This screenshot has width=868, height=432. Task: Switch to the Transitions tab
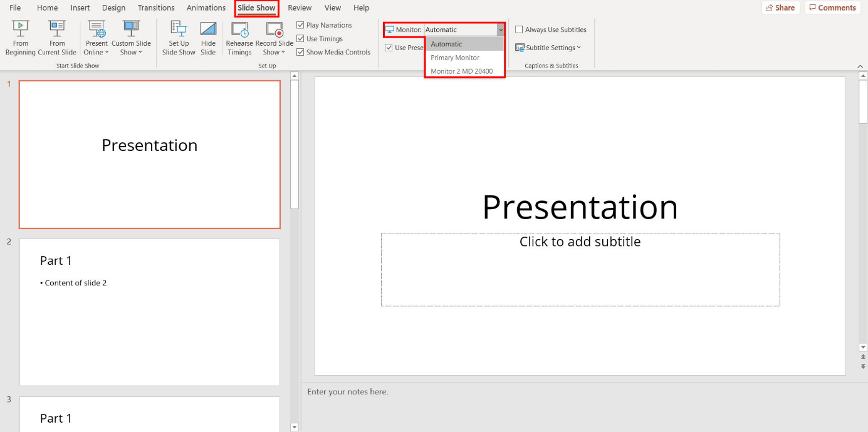pyautogui.click(x=156, y=8)
